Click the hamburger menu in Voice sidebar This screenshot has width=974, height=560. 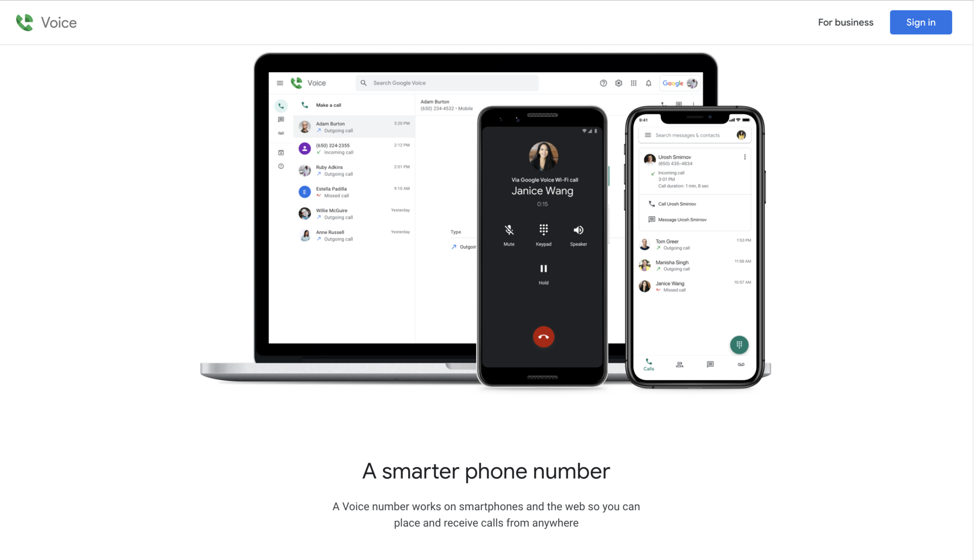pyautogui.click(x=279, y=82)
